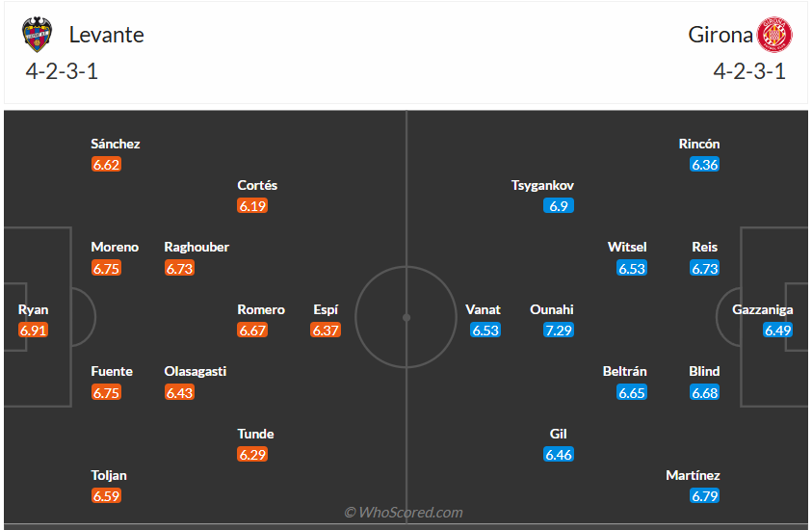Click the Levante club crest icon
This screenshot has width=812, height=530.
[37, 35]
